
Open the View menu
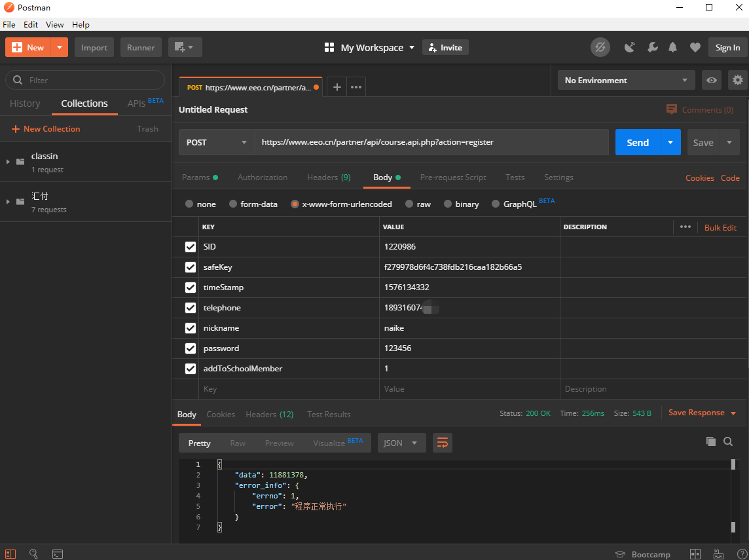[54, 24]
